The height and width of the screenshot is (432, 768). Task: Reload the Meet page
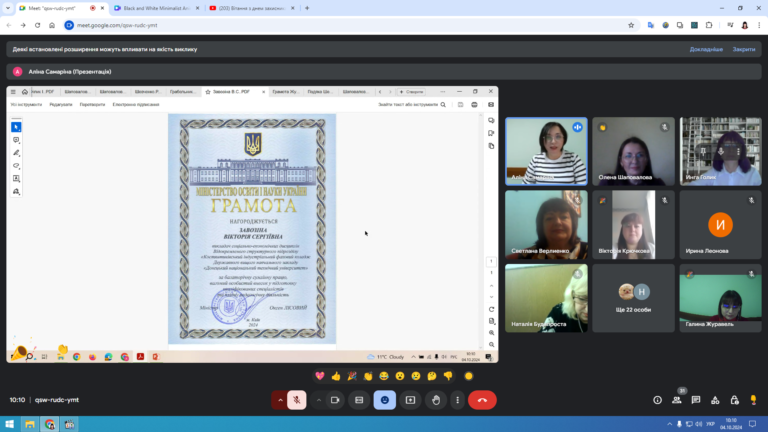[37, 25]
